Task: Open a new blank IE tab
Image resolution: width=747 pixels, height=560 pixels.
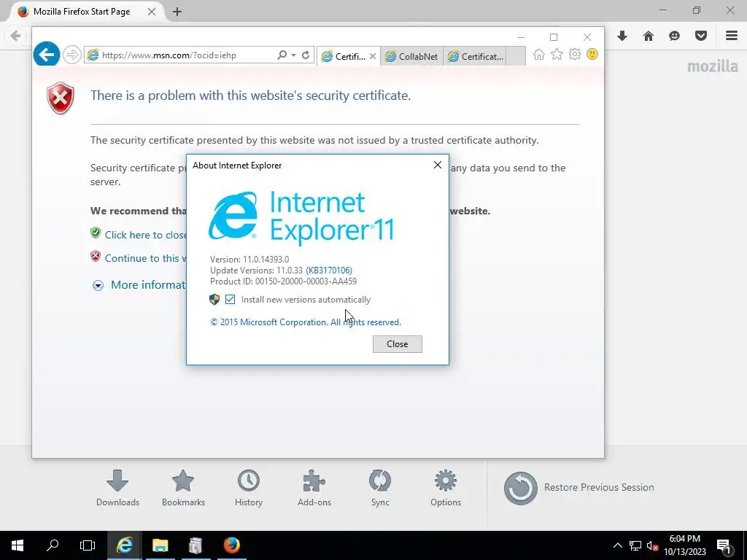Action: click(516, 56)
